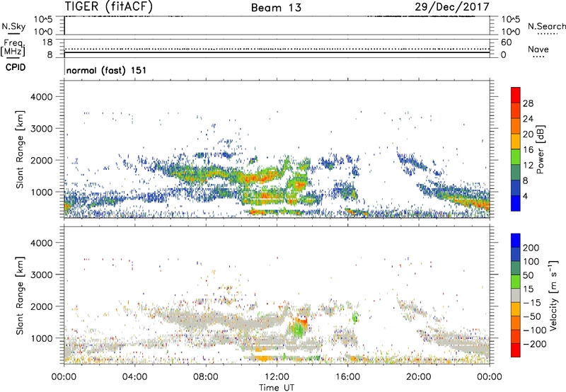Click the Time UT axis label
The height and width of the screenshot is (392, 566).
277,387
